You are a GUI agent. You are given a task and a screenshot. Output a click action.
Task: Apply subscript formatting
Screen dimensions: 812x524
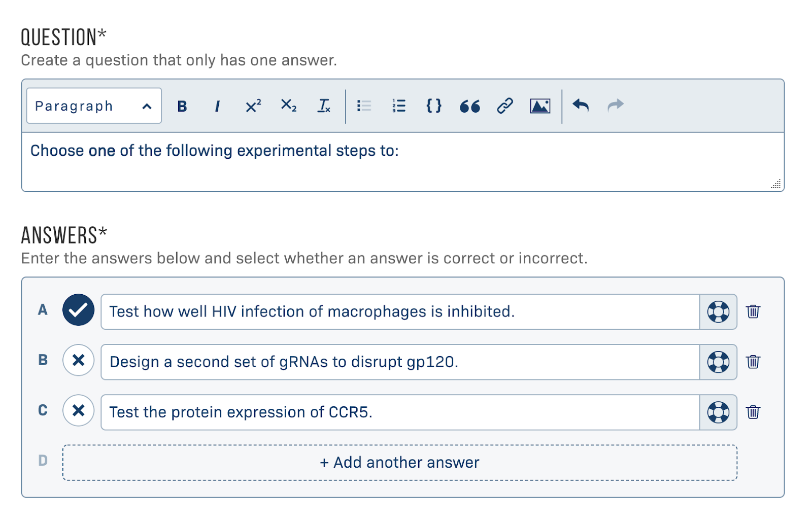tap(288, 106)
